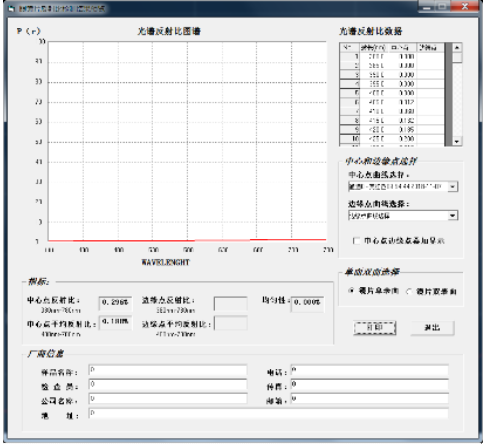Click the 打印 (Print) button
The height and width of the screenshot is (444, 484).
point(375,328)
